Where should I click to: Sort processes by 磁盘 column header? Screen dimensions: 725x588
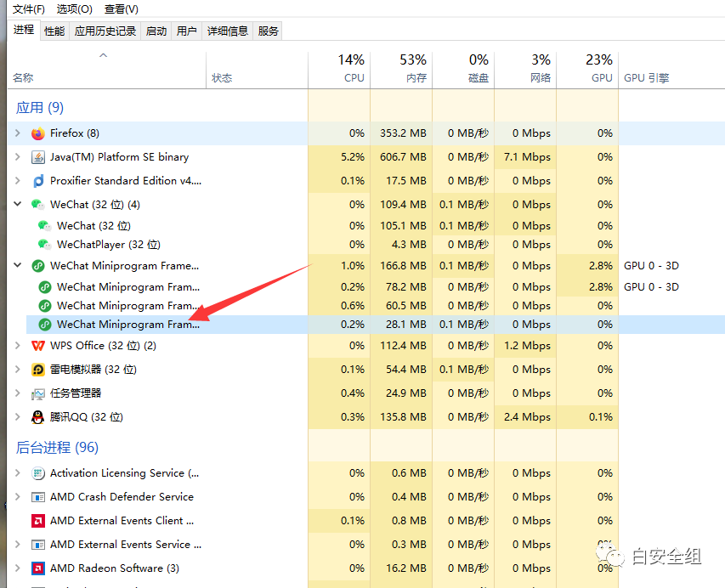pyautogui.click(x=463, y=70)
